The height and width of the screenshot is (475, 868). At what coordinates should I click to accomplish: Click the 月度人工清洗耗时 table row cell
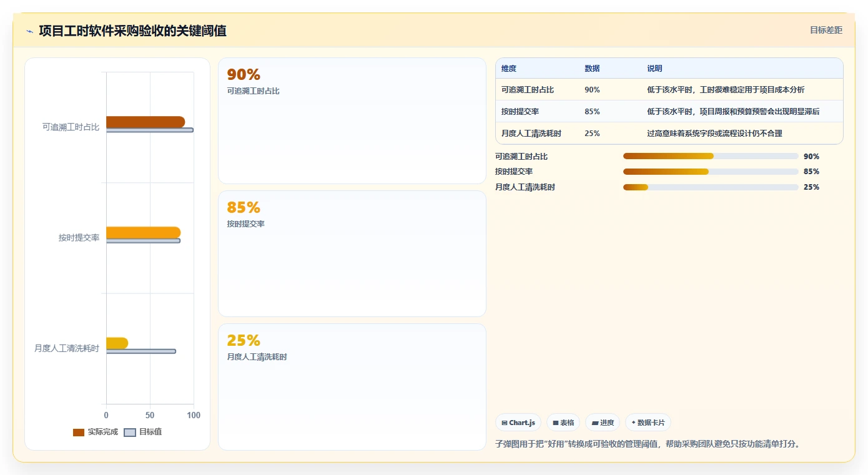pos(531,134)
